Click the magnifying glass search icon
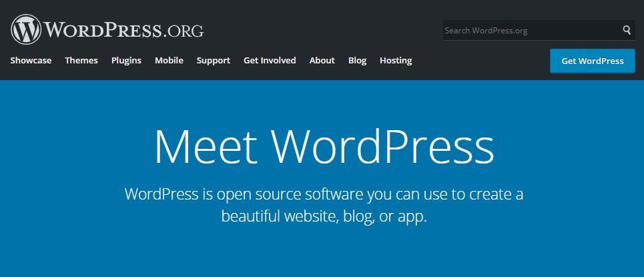644x277 pixels. click(x=627, y=30)
